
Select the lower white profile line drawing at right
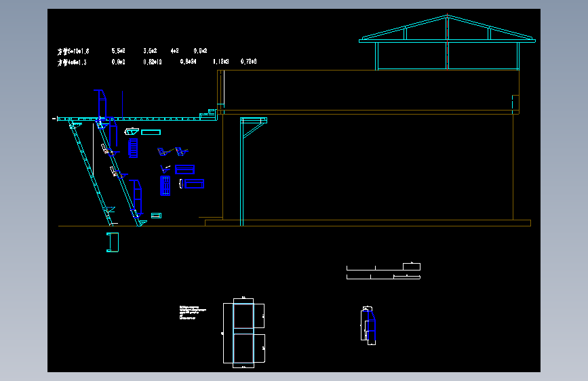(x=383, y=277)
